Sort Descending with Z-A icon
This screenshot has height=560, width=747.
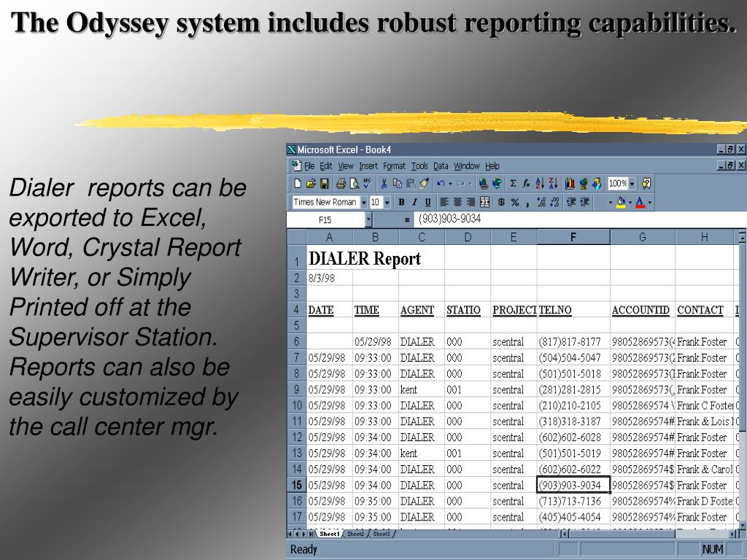(553, 183)
